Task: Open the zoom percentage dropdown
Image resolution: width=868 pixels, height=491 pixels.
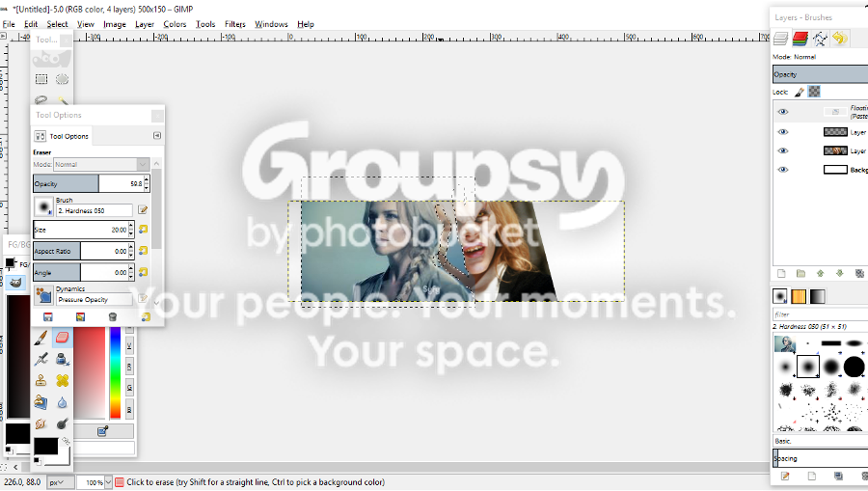Action: 108,482
